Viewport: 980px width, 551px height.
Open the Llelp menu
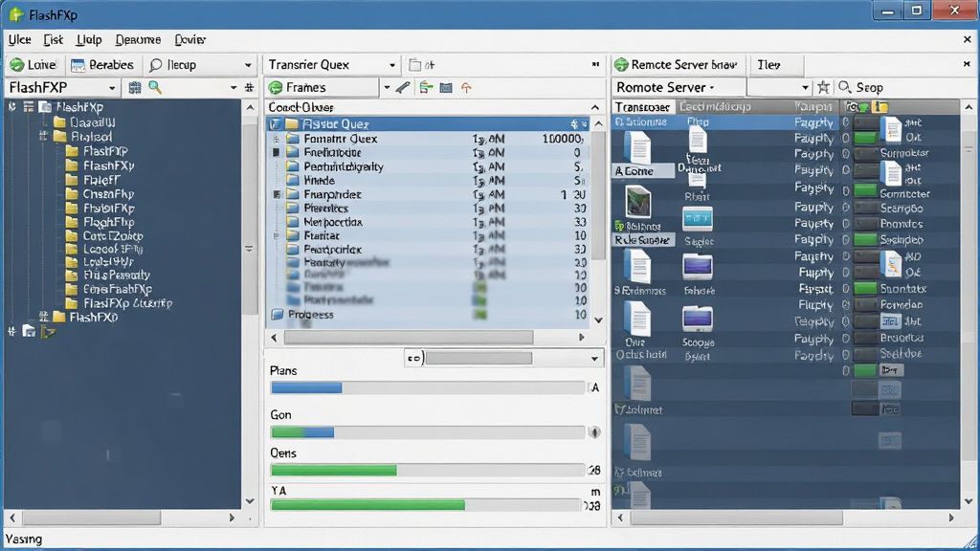(x=89, y=39)
